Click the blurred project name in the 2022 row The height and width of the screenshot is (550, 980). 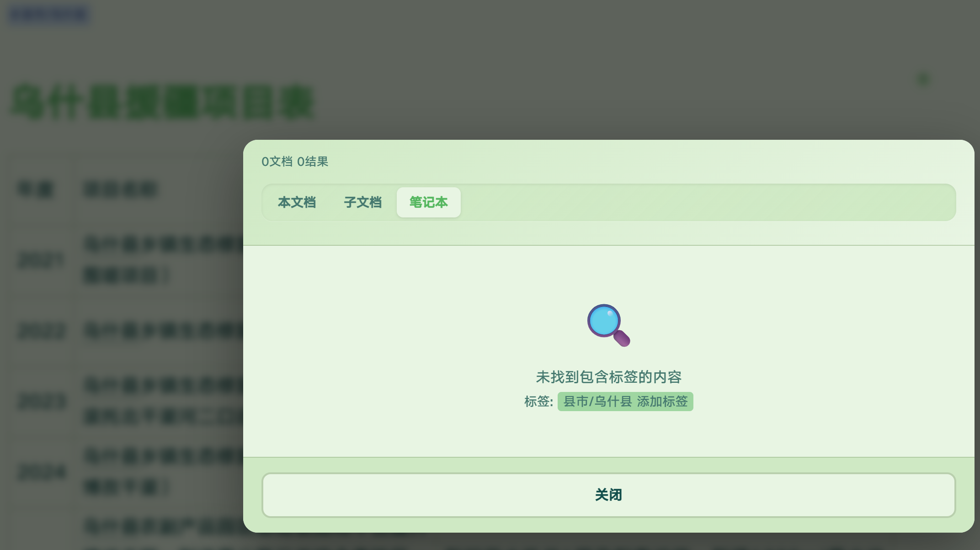(x=163, y=331)
